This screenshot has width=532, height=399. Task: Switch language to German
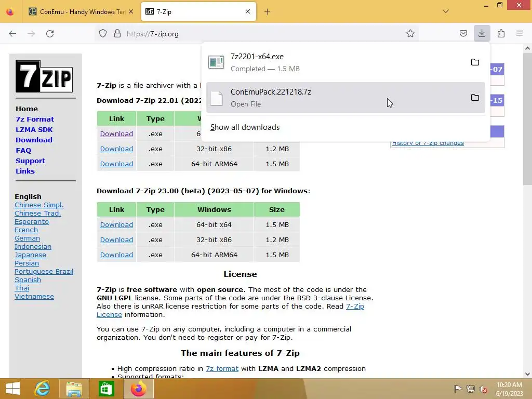(27, 238)
